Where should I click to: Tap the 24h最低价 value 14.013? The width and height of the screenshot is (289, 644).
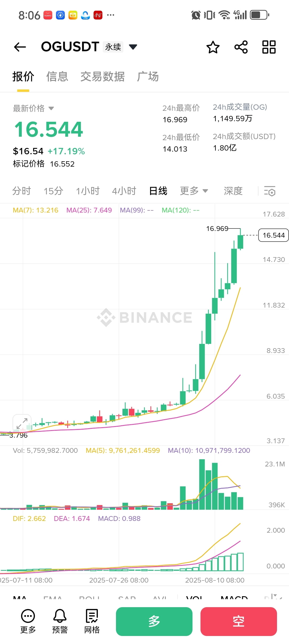click(175, 149)
